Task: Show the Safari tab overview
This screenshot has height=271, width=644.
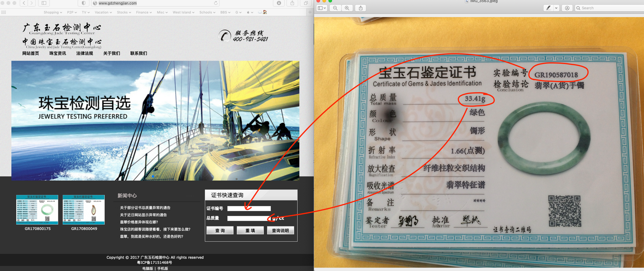Action: (x=306, y=3)
